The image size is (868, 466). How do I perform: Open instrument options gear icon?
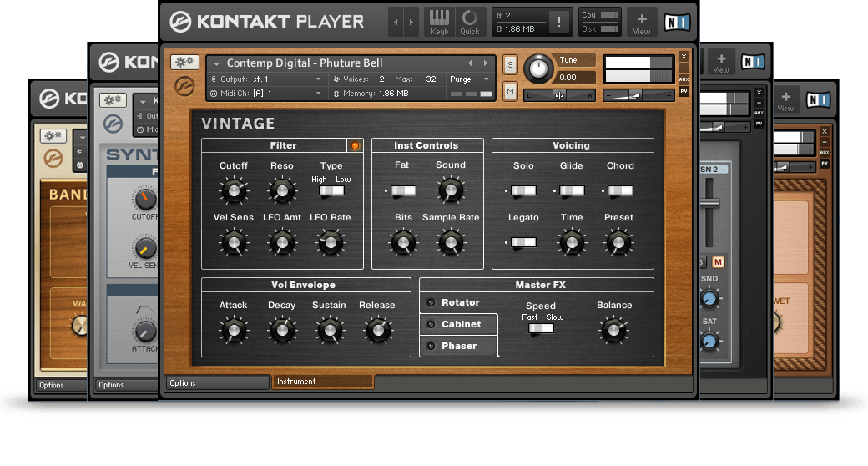click(x=184, y=63)
